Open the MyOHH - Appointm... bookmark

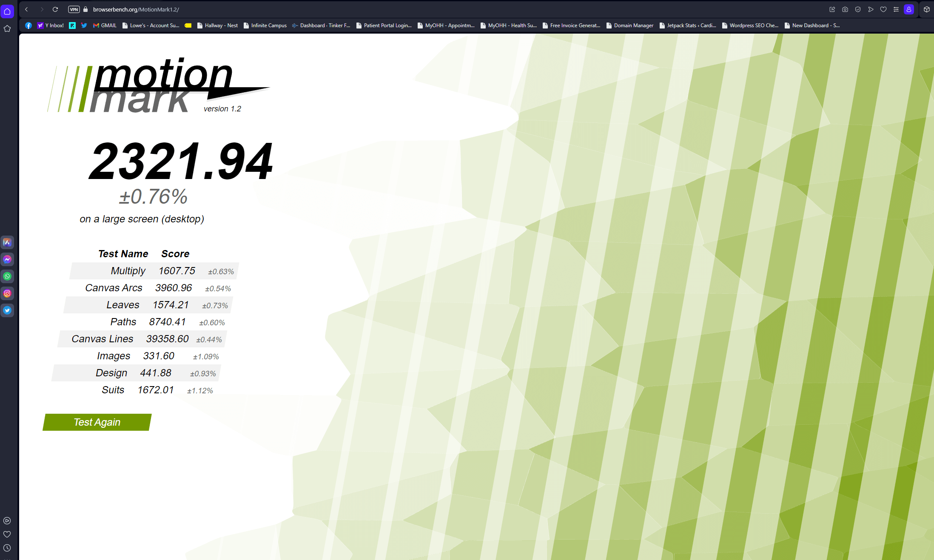tap(446, 26)
